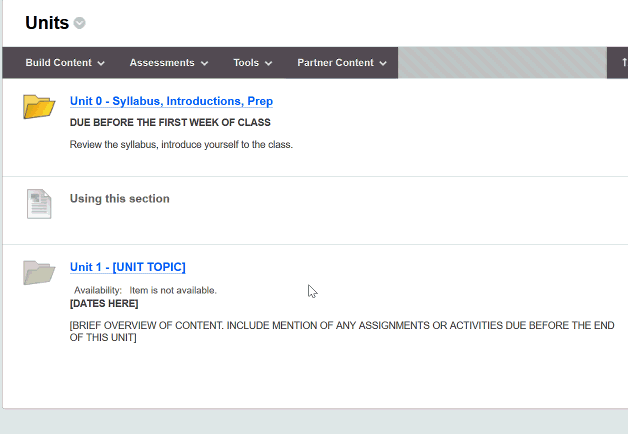Viewport: 628px width, 434px height.
Task: Click the [DATES HERE] placeholder text
Action: point(104,304)
